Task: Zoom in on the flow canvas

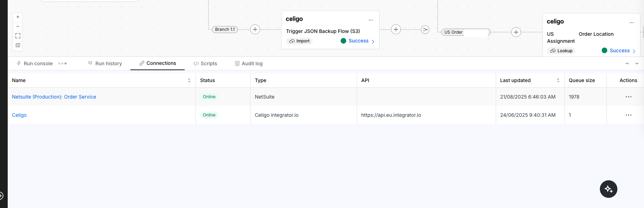Action: click(x=18, y=17)
